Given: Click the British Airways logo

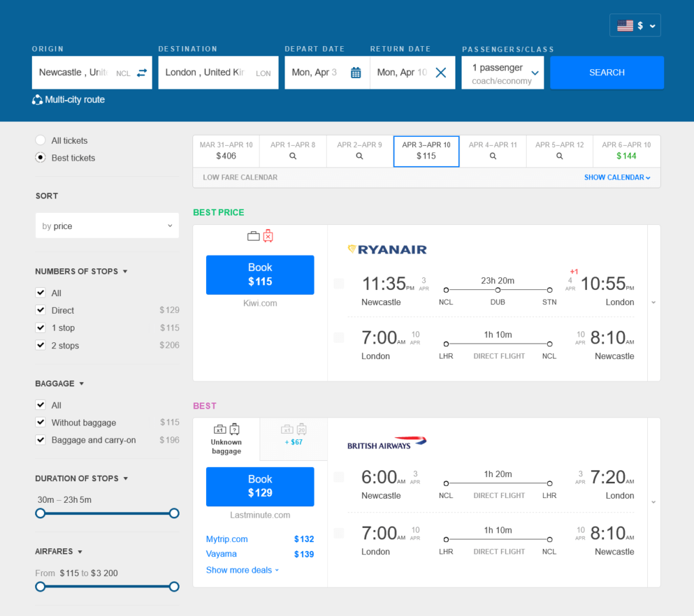Looking at the screenshot, I should point(387,443).
